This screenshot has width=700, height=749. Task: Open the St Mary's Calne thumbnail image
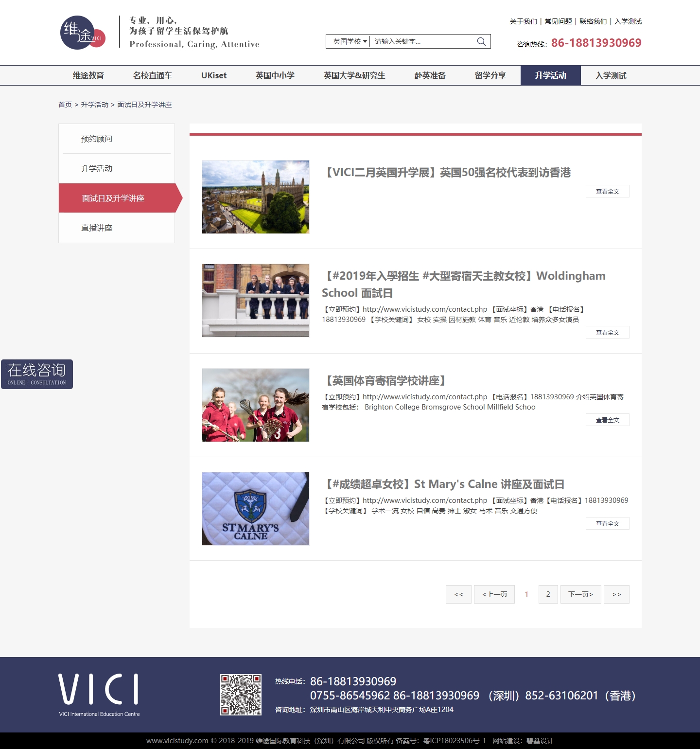pyautogui.click(x=256, y=508)
